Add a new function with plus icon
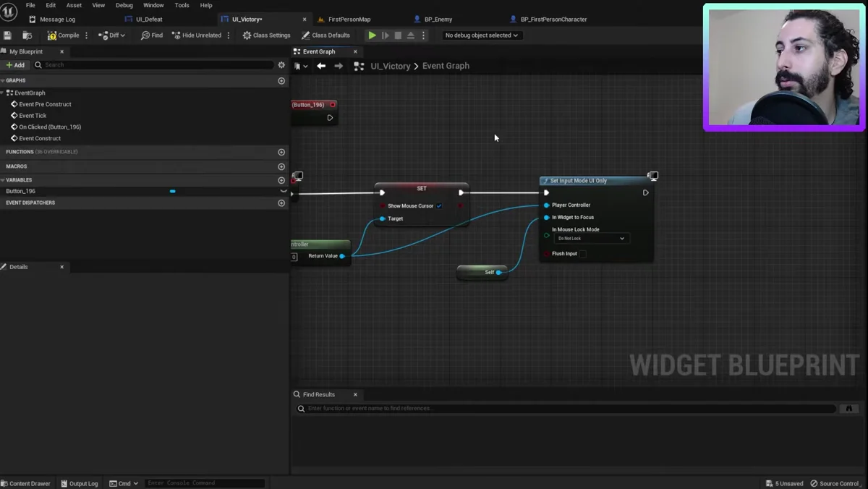The image size is (868, 489). tap(281, 153)
